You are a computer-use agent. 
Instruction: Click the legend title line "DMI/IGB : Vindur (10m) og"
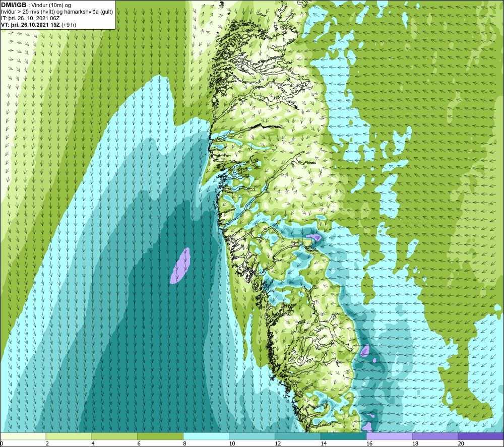(x=36, y=5)
